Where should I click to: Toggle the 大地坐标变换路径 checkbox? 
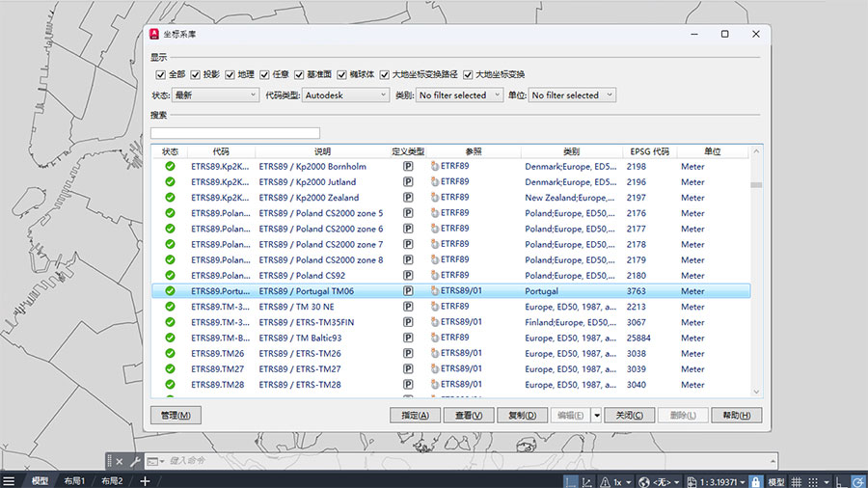(384, 74)
